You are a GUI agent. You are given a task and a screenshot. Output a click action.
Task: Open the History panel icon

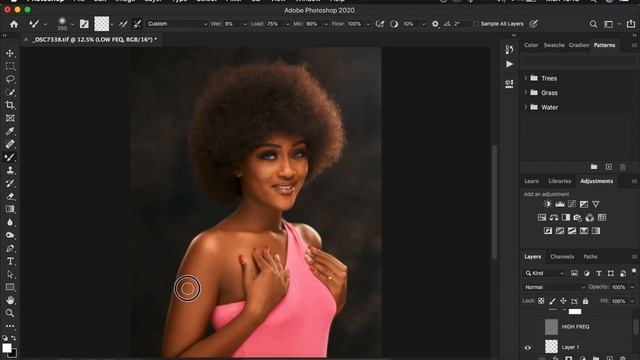[509, 49]
